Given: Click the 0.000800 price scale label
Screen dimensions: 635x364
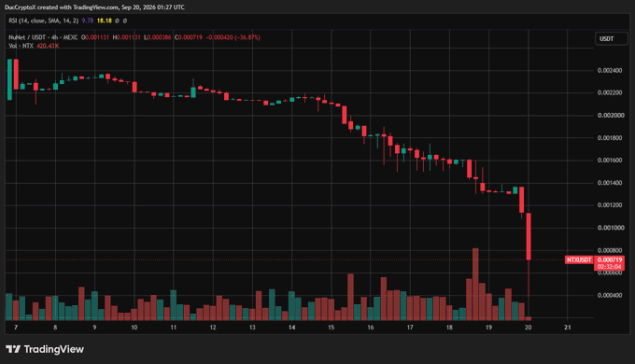Looking at the screenshot, I should (610, 250).
